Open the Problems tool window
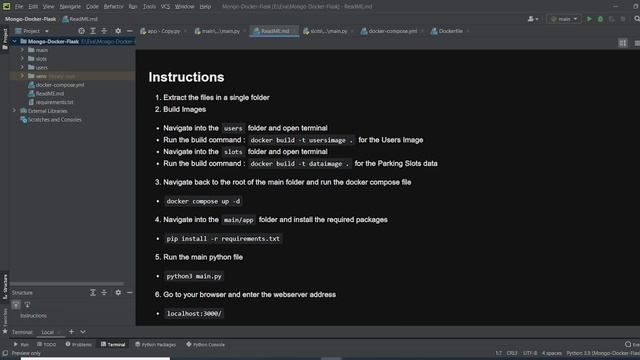This screenshot has width=640, height=360. click(78, 344)
